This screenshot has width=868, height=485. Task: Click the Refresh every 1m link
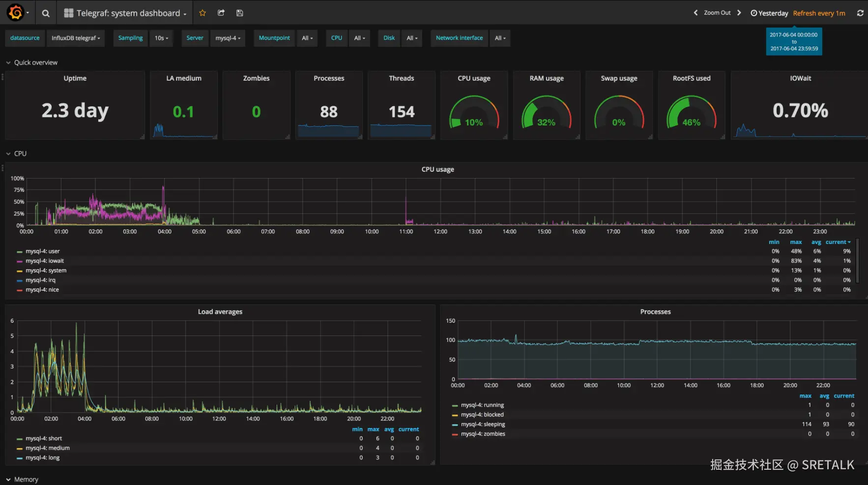818,13
